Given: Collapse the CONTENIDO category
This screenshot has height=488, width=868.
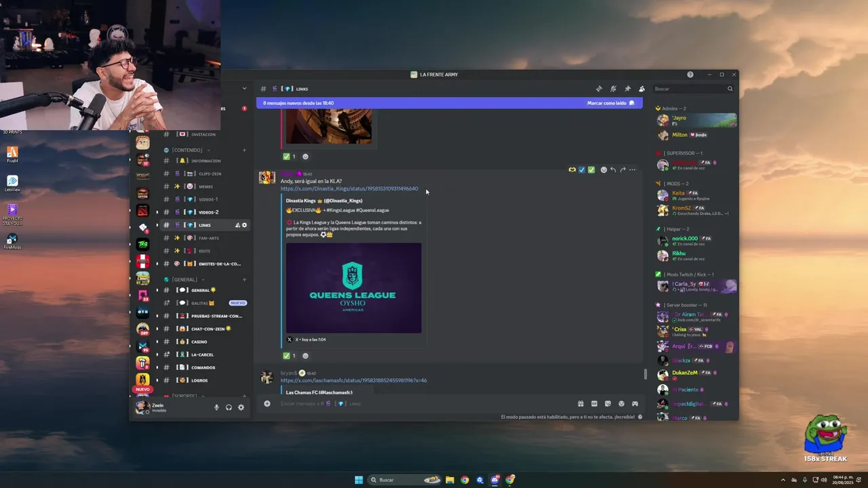Looking at the screenshot, I should (x=186, y=150).
